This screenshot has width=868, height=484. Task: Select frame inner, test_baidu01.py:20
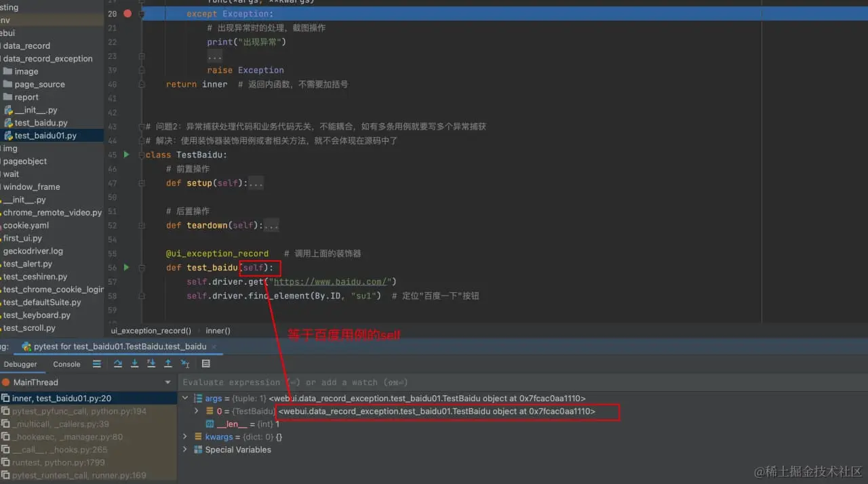tap(88, 399)
